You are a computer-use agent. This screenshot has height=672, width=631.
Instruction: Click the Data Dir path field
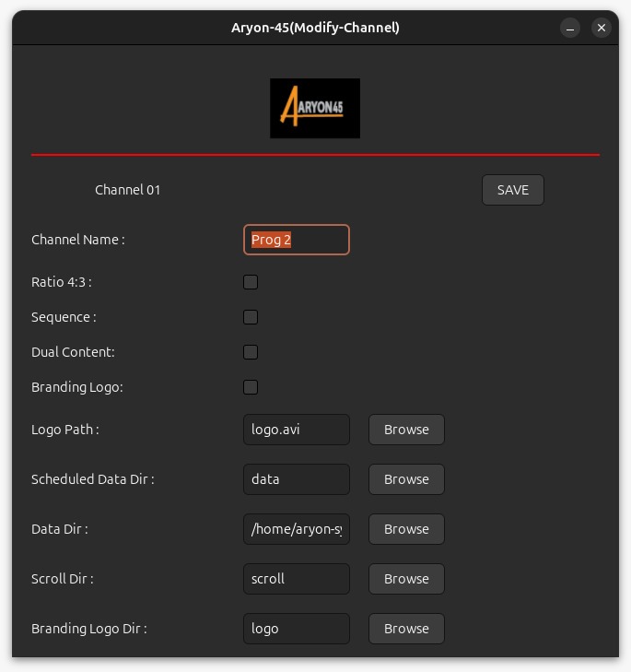[297, 529]
